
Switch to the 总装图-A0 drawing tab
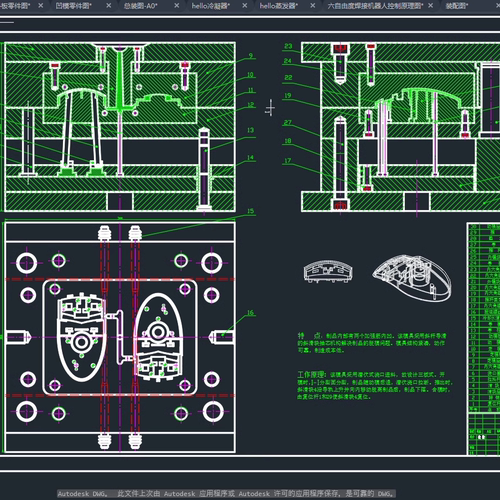(x=140, y=6)
